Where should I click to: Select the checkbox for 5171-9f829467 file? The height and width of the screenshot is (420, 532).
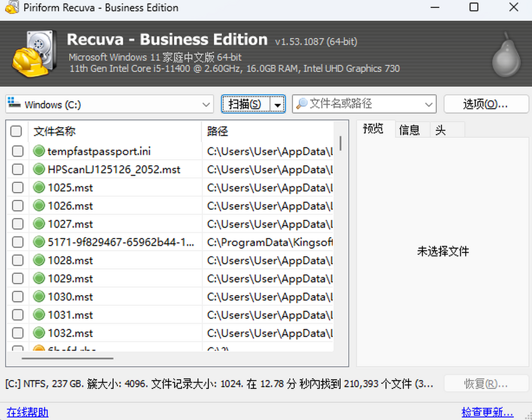point(17,242)
